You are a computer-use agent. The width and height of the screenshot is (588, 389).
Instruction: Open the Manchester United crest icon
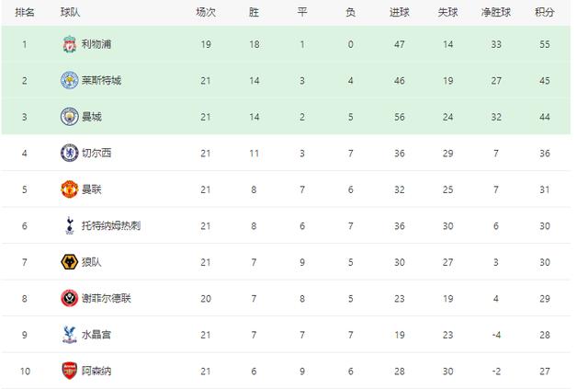coord(69,189)
